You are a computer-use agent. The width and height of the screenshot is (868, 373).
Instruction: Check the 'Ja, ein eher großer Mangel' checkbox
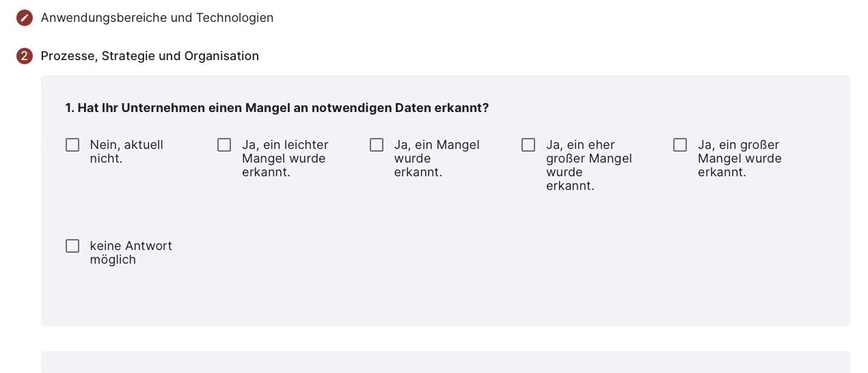(528, 145)
